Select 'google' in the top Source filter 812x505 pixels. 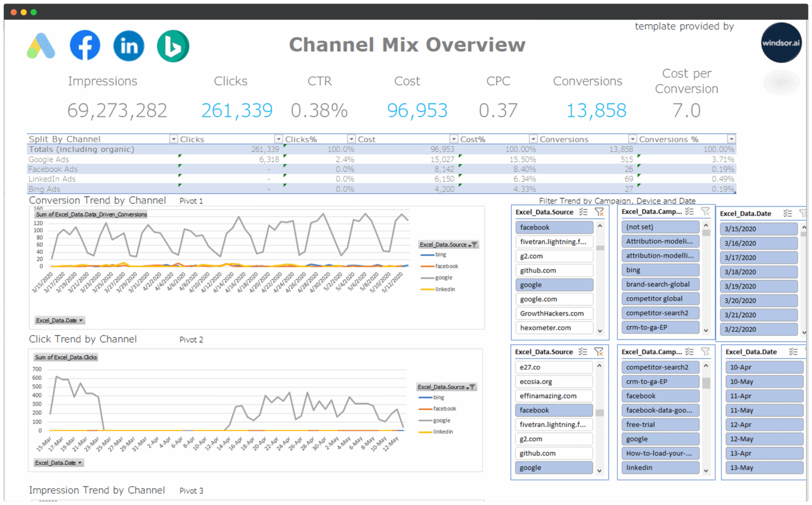pos(554,284)
